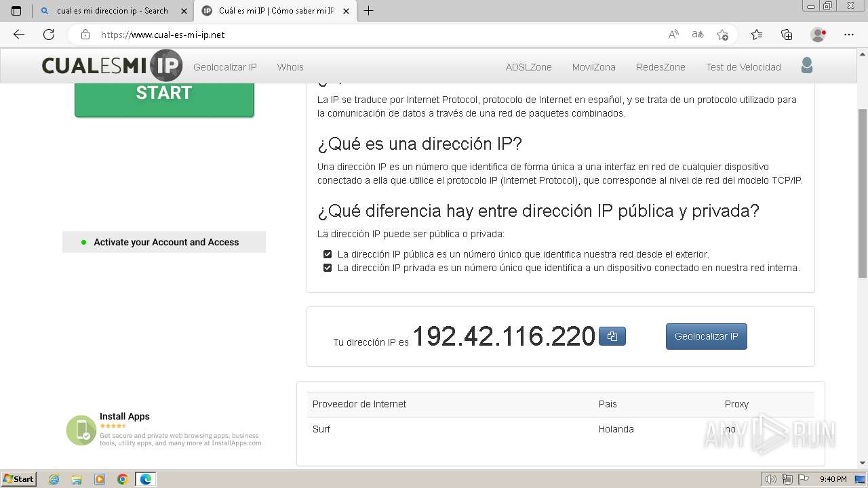This screenshot has width=868, height=488.
Task: Open Internet Explorer from taskbar
Action: tap(54, 479)
